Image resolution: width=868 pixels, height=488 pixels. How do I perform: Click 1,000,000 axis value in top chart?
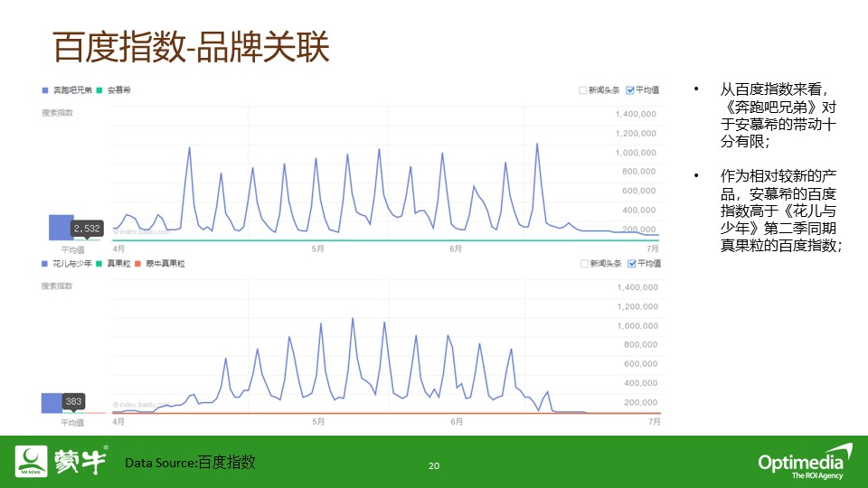pyautogui.click(x=636, y=153)
